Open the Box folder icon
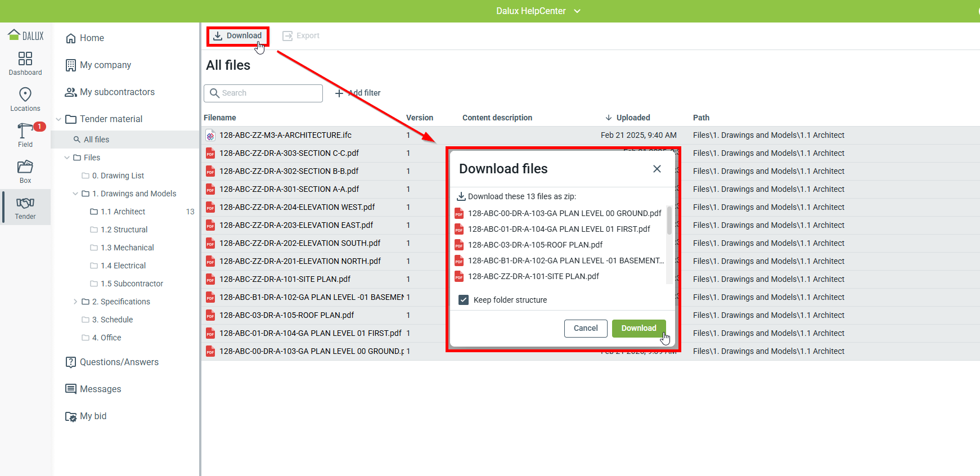This screenshot has height=476, width=980. tap(25, 167)
